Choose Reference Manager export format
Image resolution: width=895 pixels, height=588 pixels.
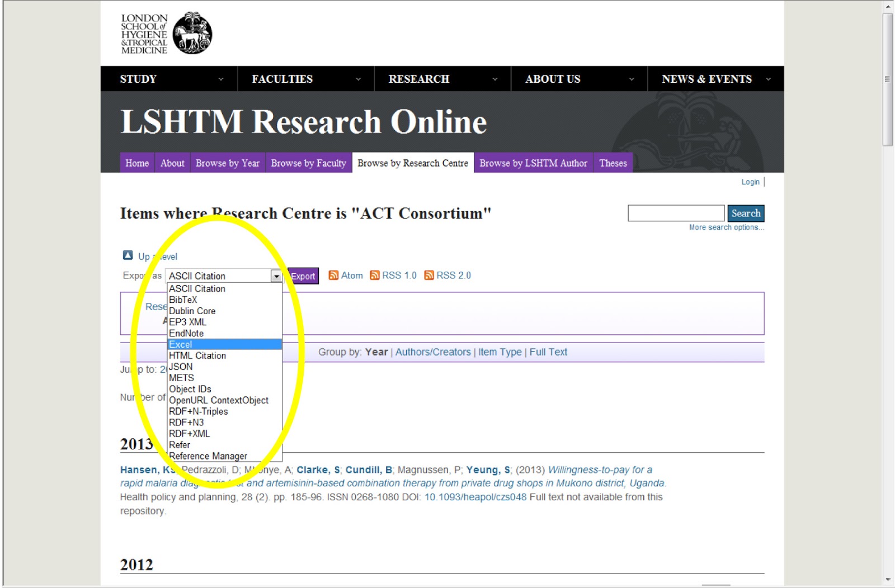click(x=224, y=456)
